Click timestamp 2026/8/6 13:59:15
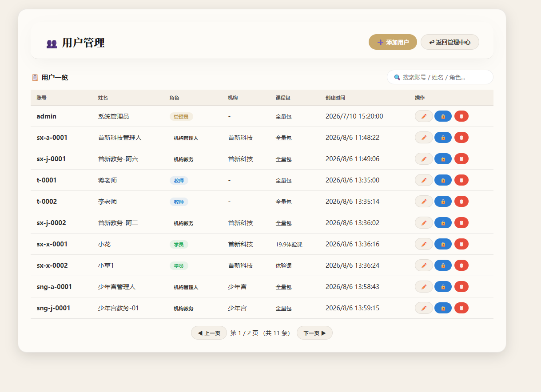This screenshot has height=392, width=541. (x=353, y=308)
